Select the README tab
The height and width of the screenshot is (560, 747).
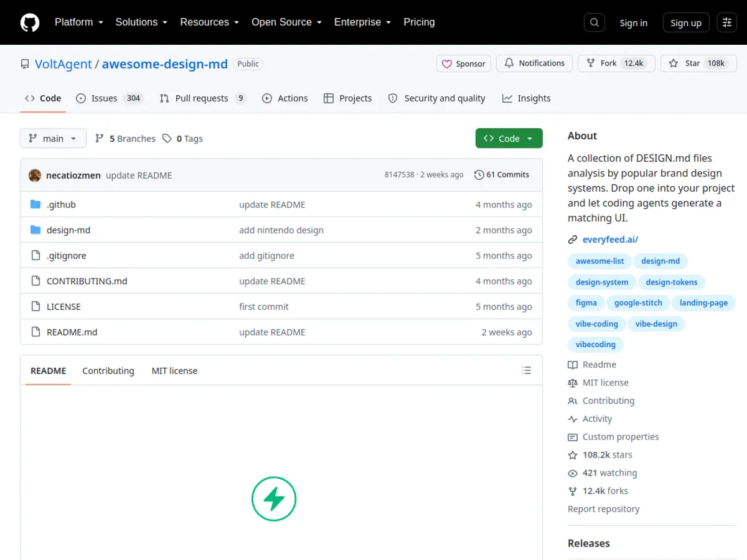[48, 371]
